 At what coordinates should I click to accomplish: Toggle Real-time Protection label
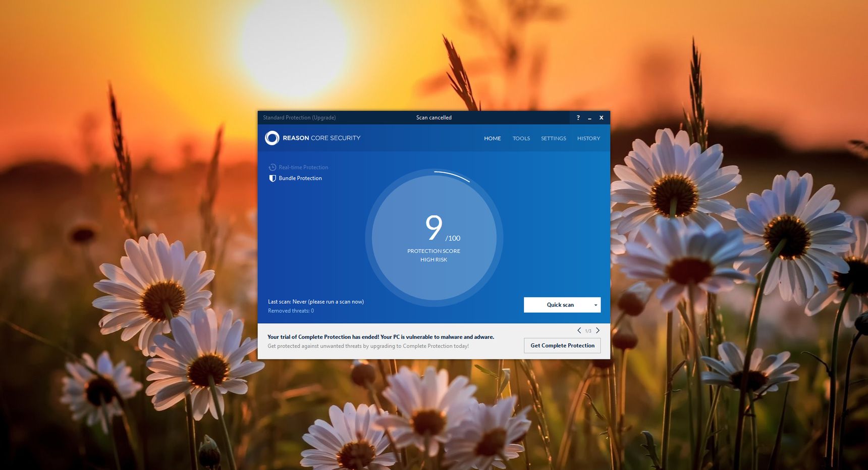pos(303,168)
